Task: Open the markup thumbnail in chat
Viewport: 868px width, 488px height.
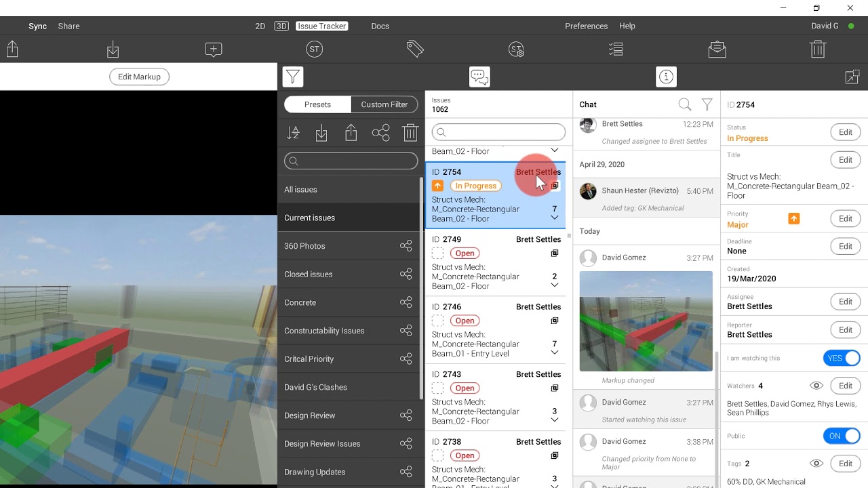Action: click(x=646, y=321)
